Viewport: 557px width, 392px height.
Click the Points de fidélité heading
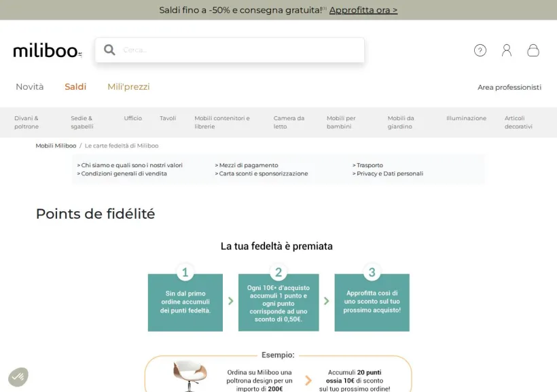pos(95,214)
